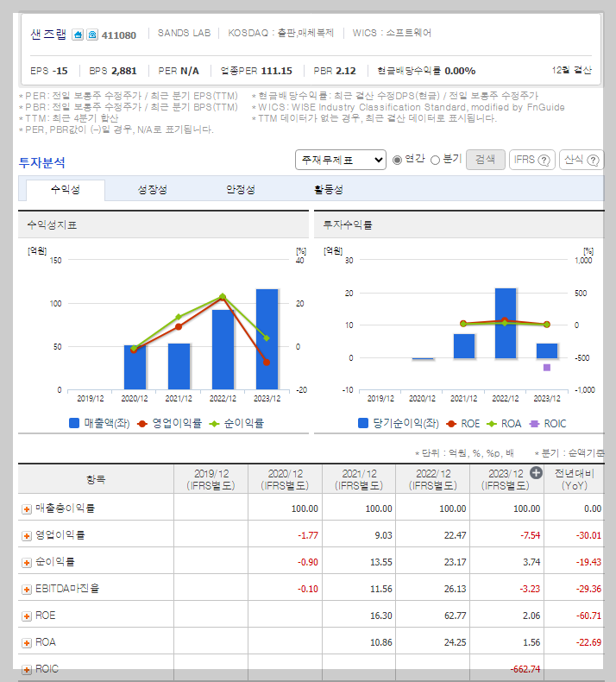Click the phone icon beside 411080
Viewport: 616px width, 682px height.
(x=92, y=35)
